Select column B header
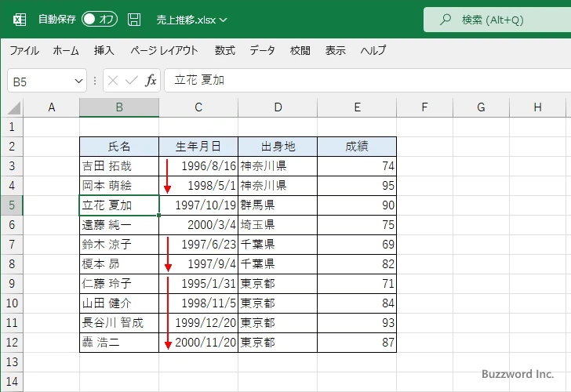 pos(119,107)
